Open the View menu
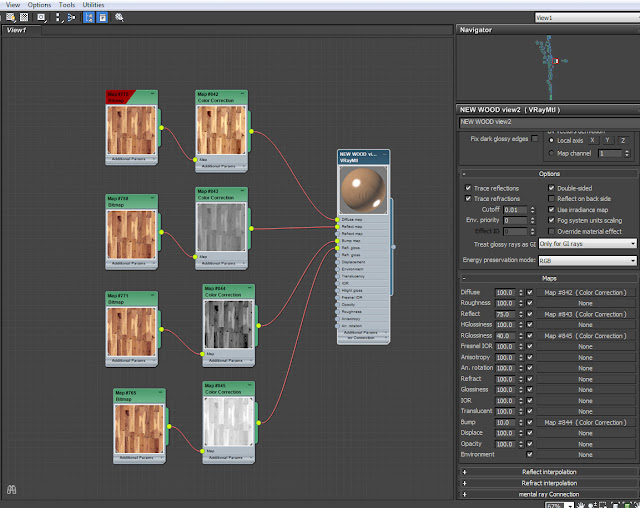This screenshot has width=640, height=508. pos(13,5)
